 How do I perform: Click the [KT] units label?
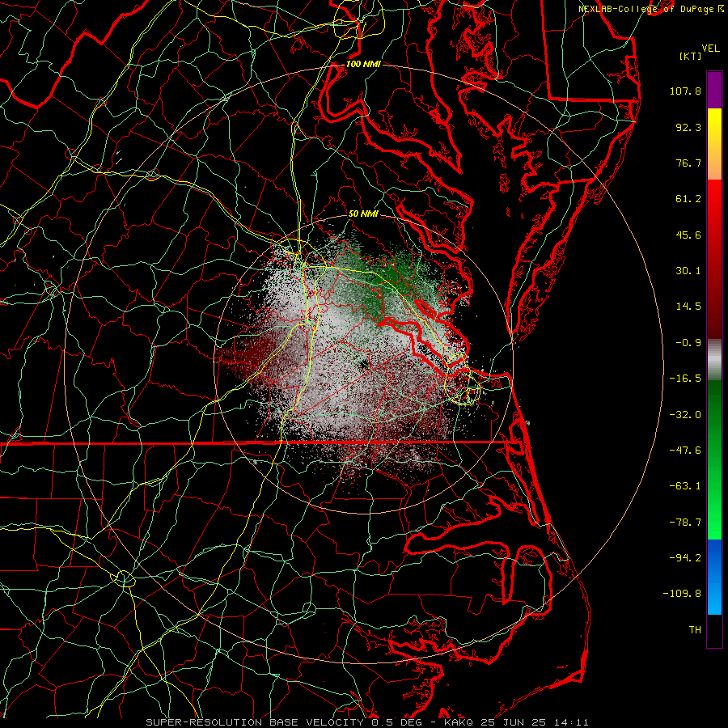pos(691,56)
